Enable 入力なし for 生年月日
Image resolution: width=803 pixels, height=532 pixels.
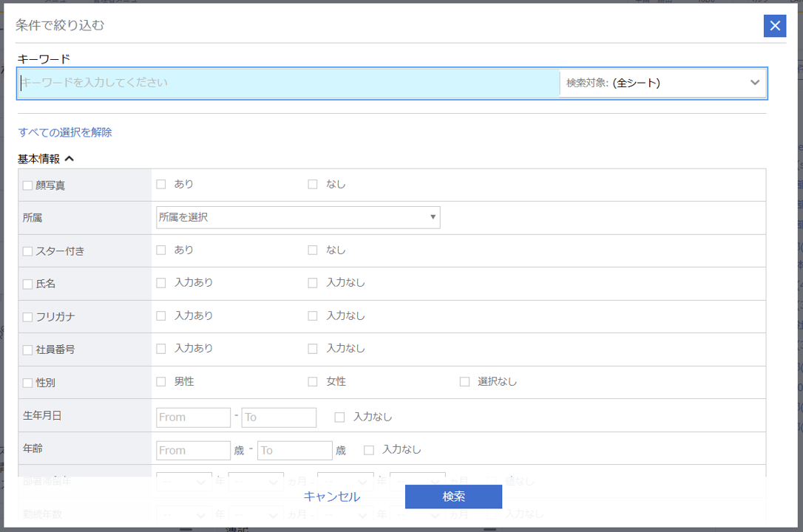pos(339,416)
